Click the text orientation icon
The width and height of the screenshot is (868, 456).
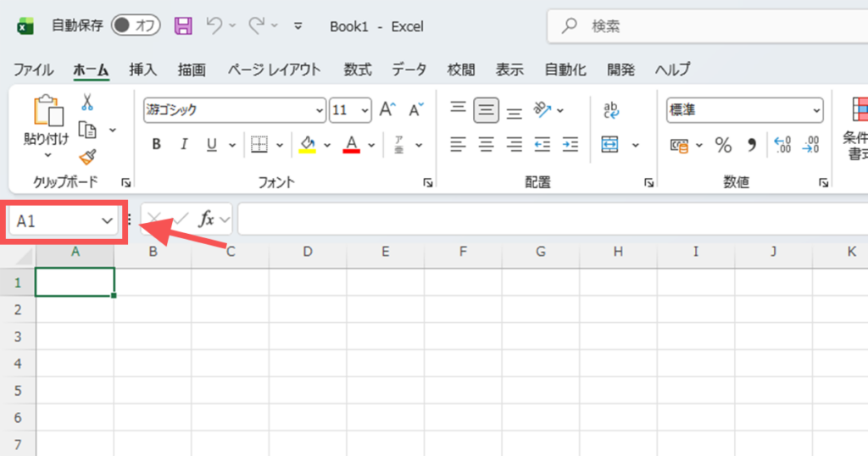542,109
